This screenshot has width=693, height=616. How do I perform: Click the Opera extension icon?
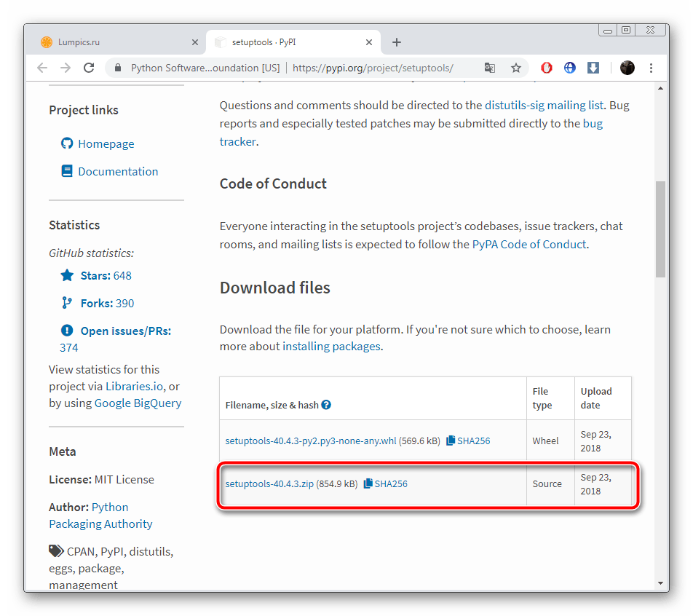coord(547,68)
